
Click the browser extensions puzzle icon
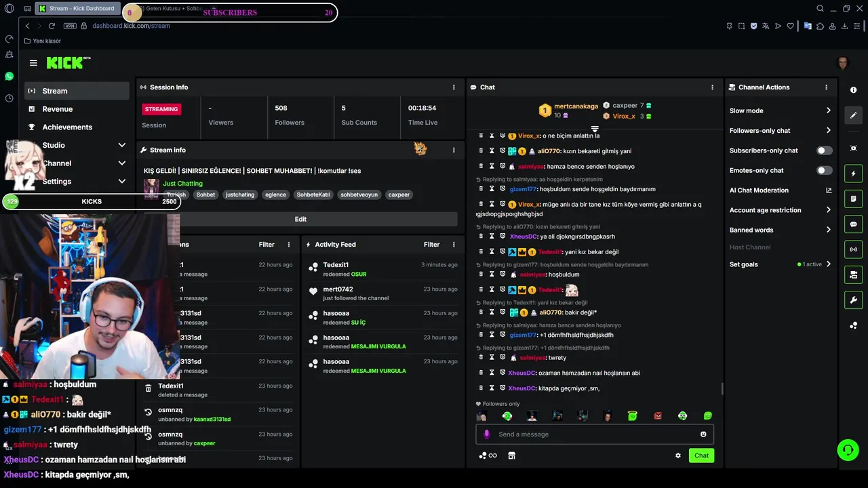pos(820,26)
